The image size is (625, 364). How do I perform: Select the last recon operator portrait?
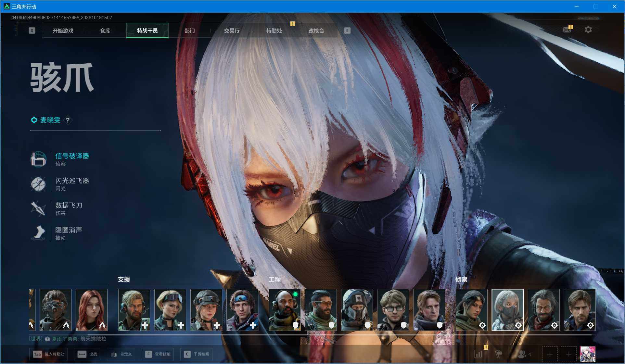(580, 310)
